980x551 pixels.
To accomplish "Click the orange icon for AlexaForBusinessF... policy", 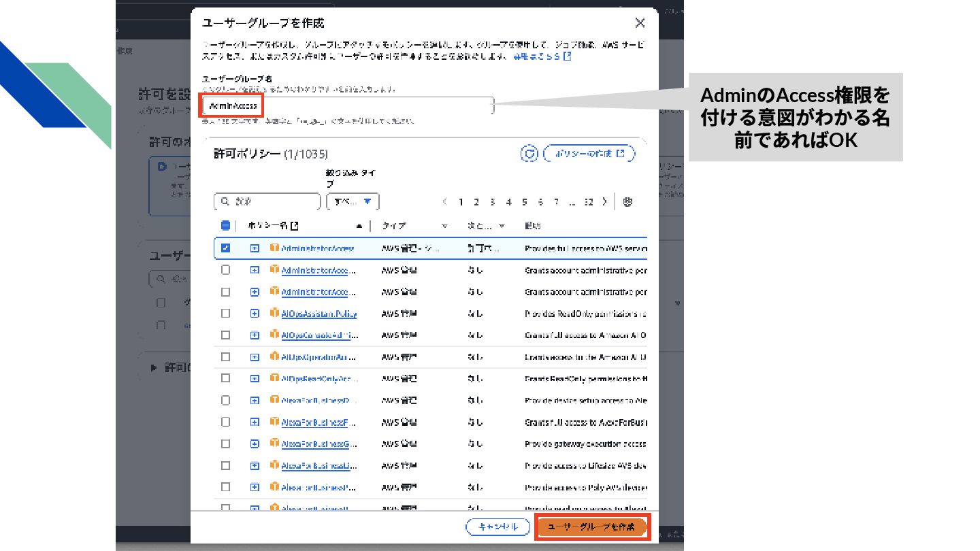I will (x=275, y=422).
